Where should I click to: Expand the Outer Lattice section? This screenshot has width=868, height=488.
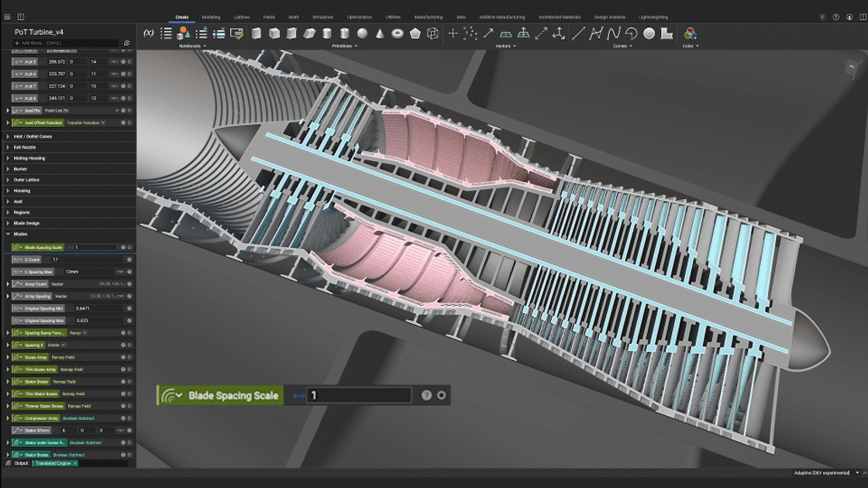pyautogui.click(x=8, y=180)
